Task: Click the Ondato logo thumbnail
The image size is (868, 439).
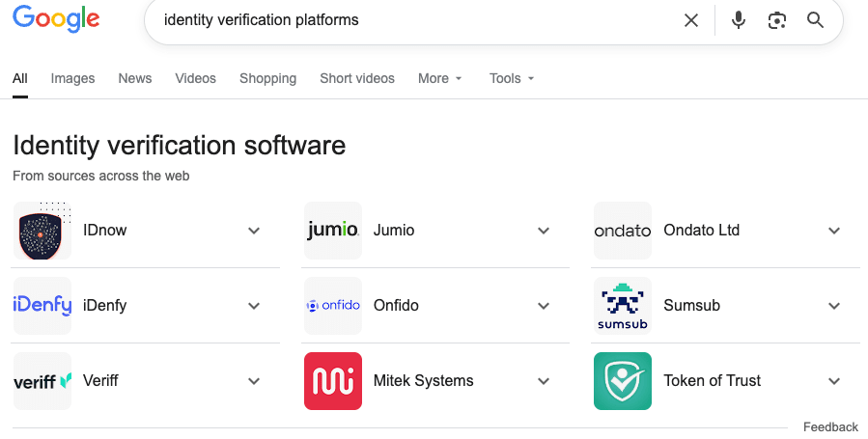Action: 623,231
